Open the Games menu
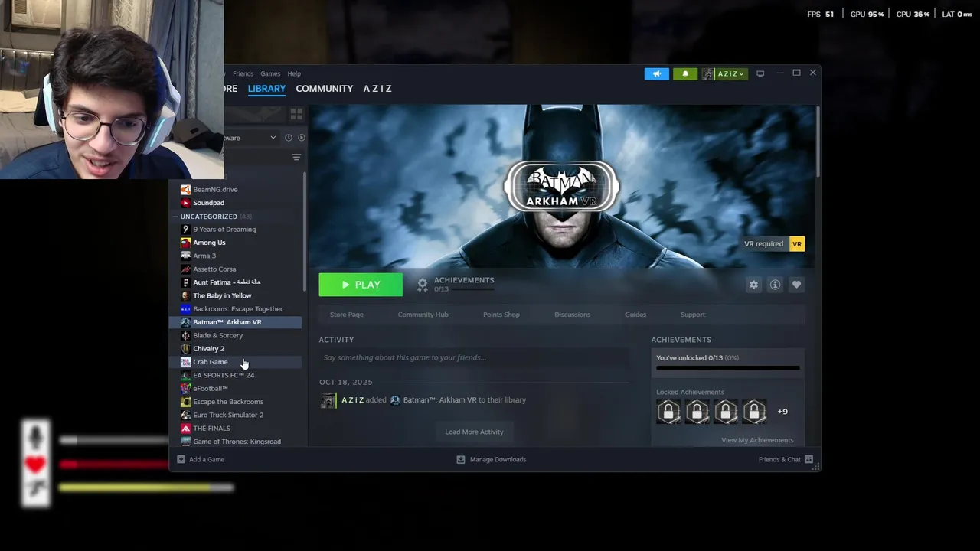The height and width of the screenshot is (551, 980). (x=270, y=74)
